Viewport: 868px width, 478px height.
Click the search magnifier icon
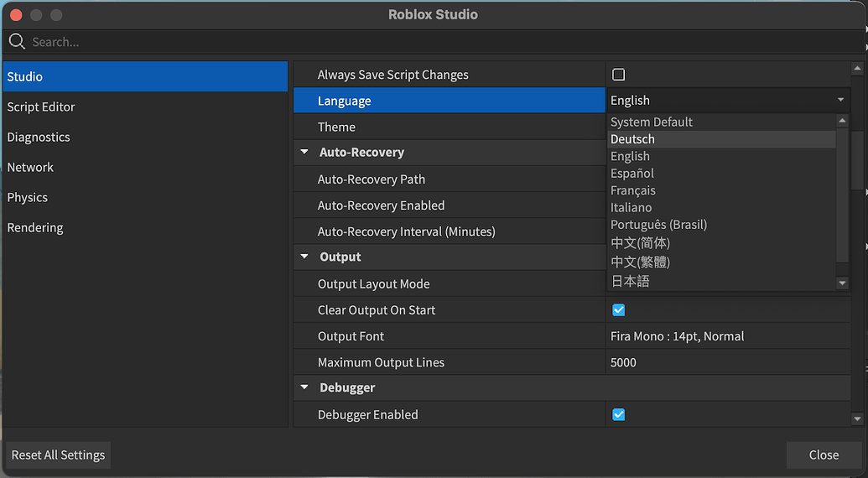pyautogui.click(x=17, y=41)
